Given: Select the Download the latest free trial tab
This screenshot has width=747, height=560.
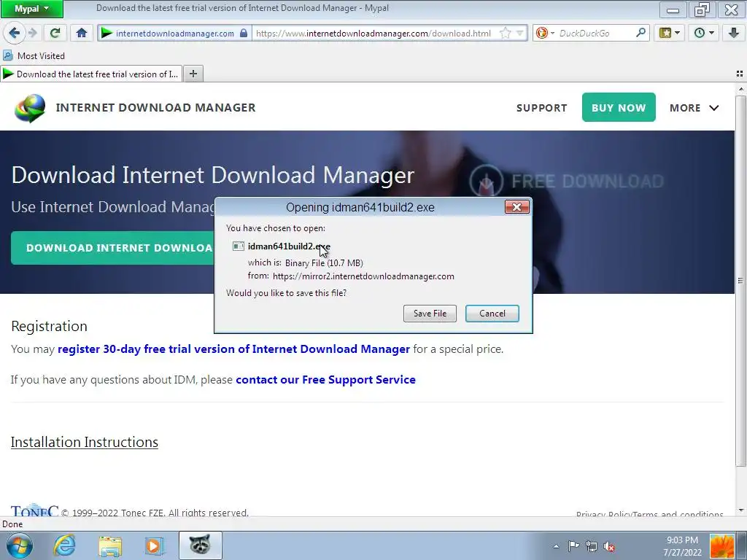Looking at the screenshot, I should click(91, 74).
